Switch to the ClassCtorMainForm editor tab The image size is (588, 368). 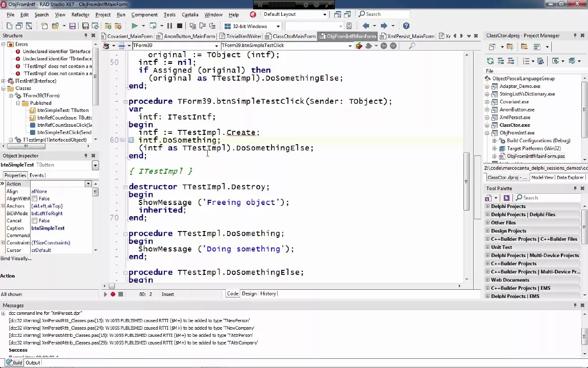(x=290, y=36)
